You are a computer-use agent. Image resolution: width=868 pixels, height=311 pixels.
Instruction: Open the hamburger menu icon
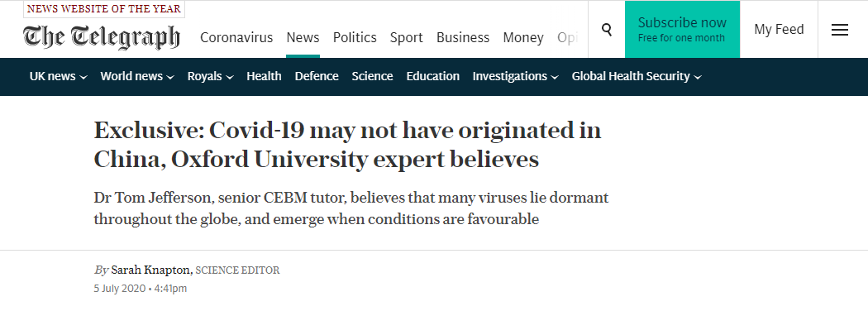pyautogui.click(x=840, y=30)
